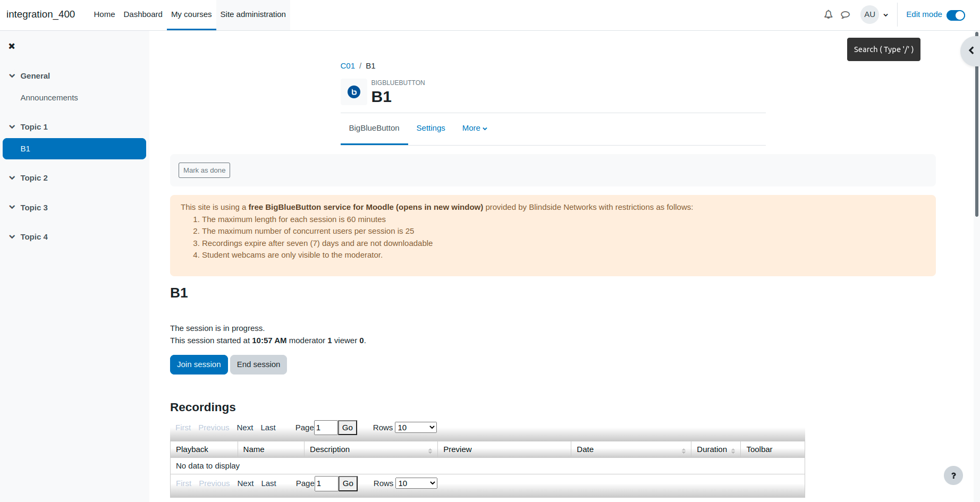The image size is (980, 502).
Task: Sort by Date column arrows
Action: point(683,450)
